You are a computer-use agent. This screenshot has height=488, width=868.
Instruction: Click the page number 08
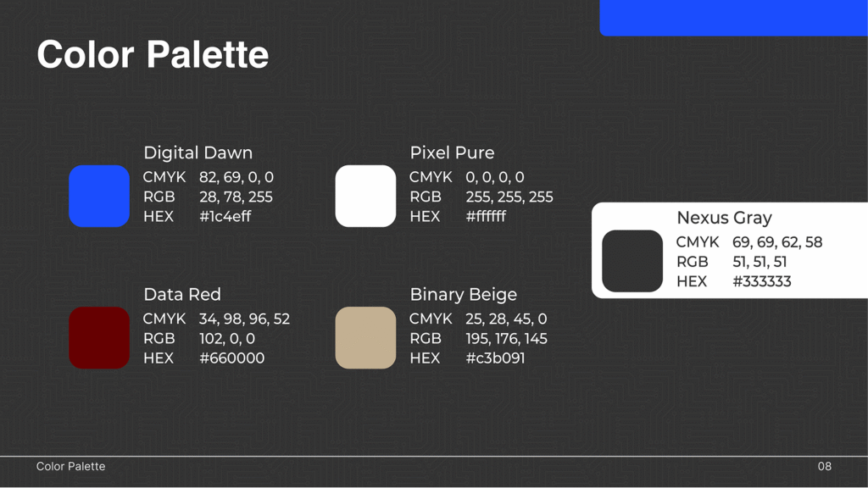[x=824, y=467]
